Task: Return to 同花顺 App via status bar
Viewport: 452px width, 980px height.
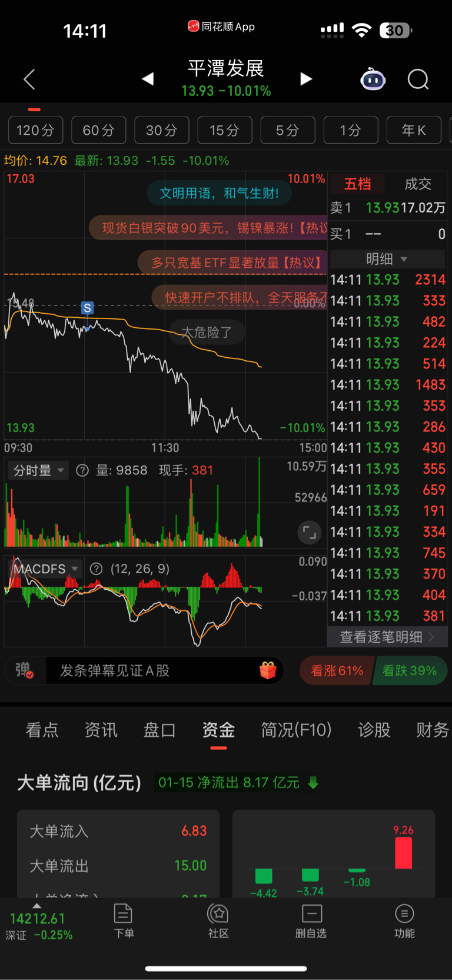Action: pos(221,26)
